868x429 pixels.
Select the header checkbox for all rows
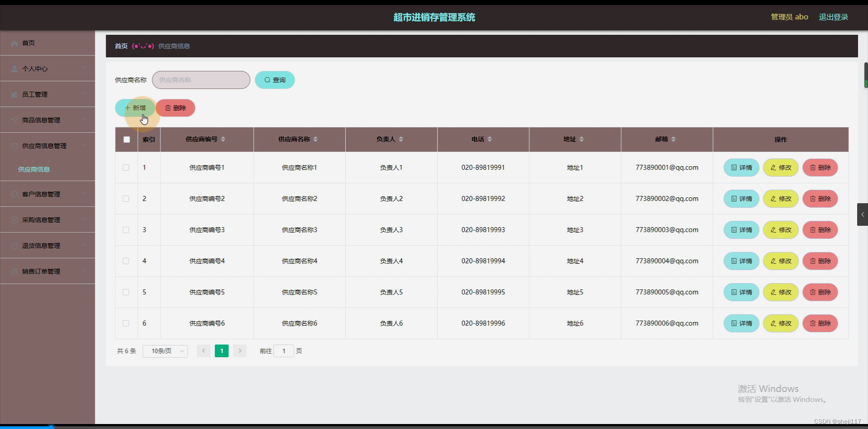click(x=127, y=140)
